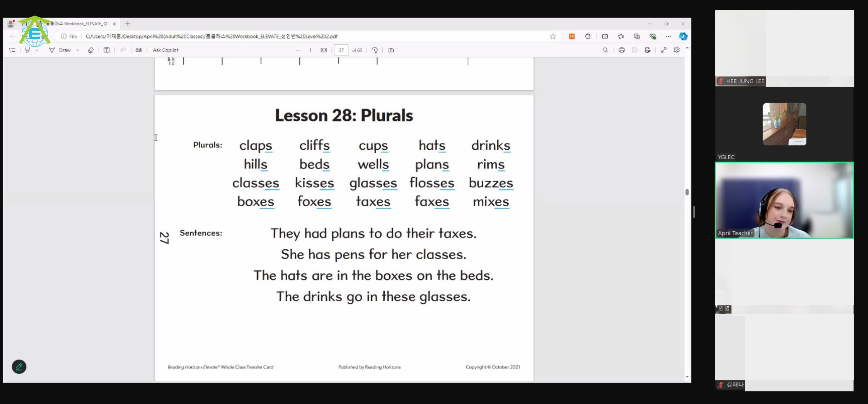The image size is (868, 404).
Task: Toggle Split screen in browser toolbar
Action: point(605,37)
